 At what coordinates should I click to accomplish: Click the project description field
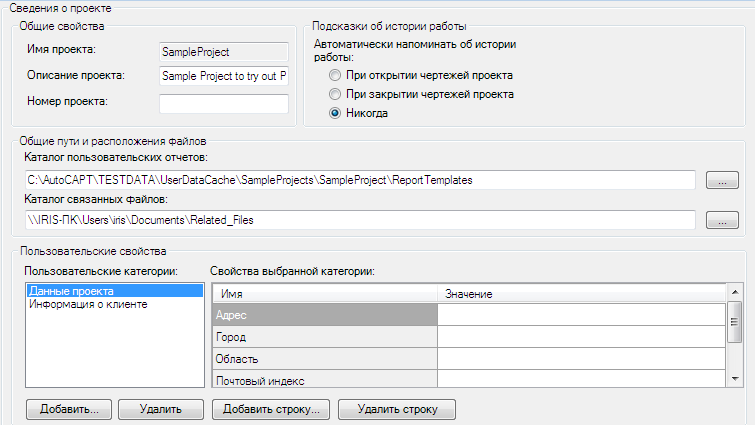[223, 76]
